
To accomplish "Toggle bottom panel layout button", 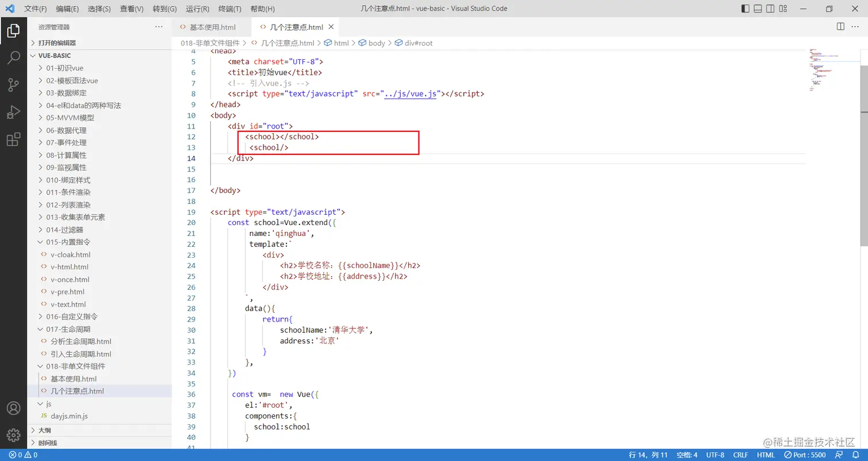I will pos(758,9).
